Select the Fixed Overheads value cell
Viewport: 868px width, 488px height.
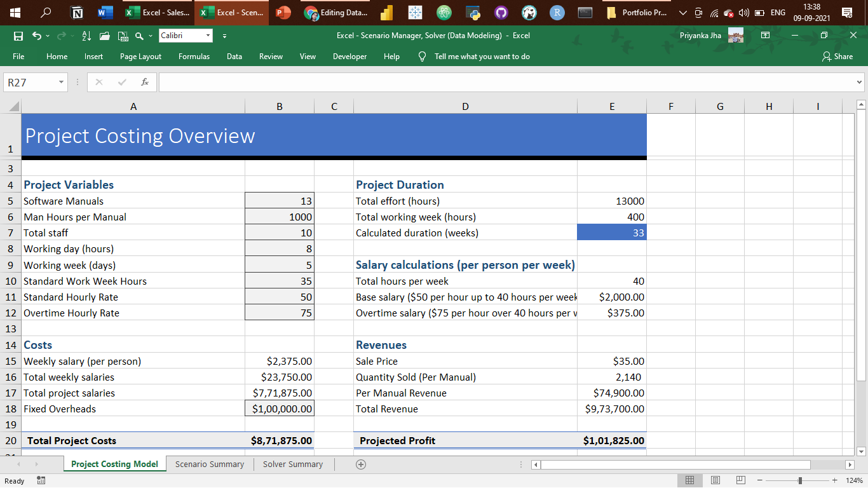280,409
